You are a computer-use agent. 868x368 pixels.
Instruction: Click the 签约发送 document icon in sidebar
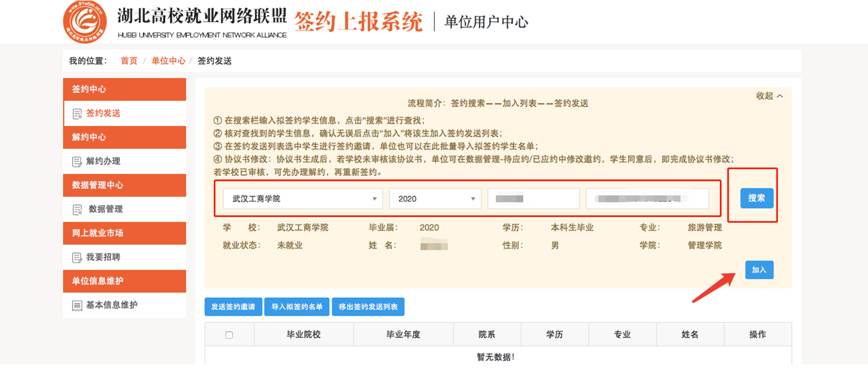[x=77, y=114]
